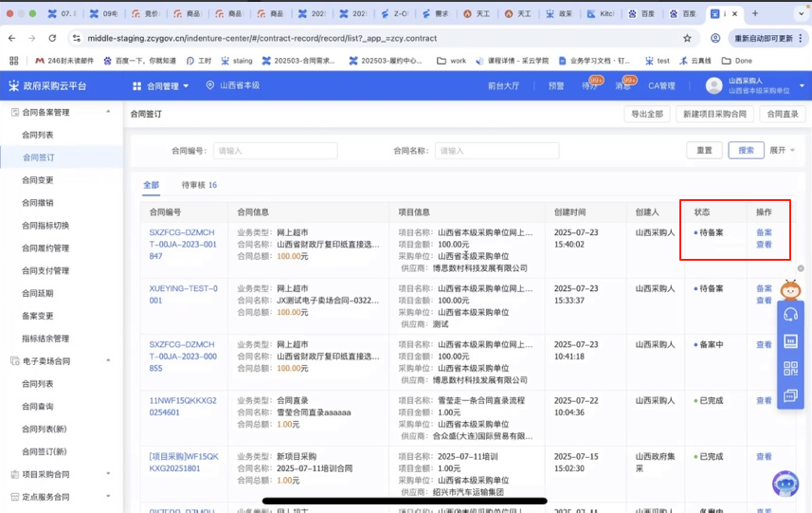Image resolution: width=812 pixels, height=513 pixels.
Task: Switch to the 待审核 tab
Action: [x=199, y=185]
